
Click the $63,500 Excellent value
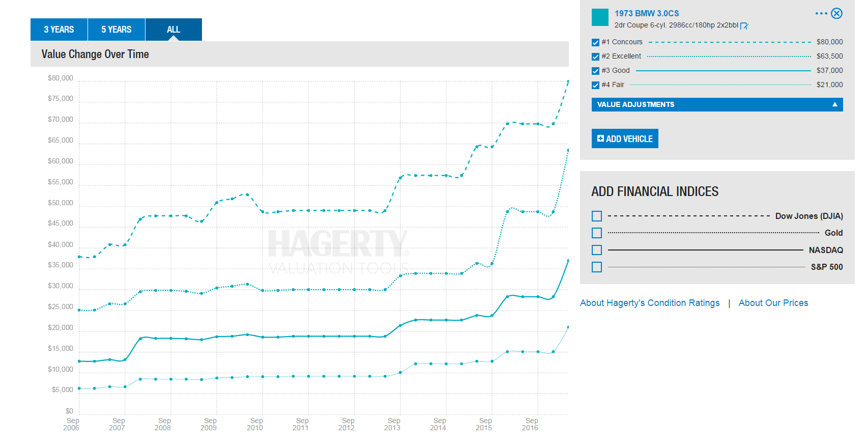pyautogui.click(x=829, y=56)
